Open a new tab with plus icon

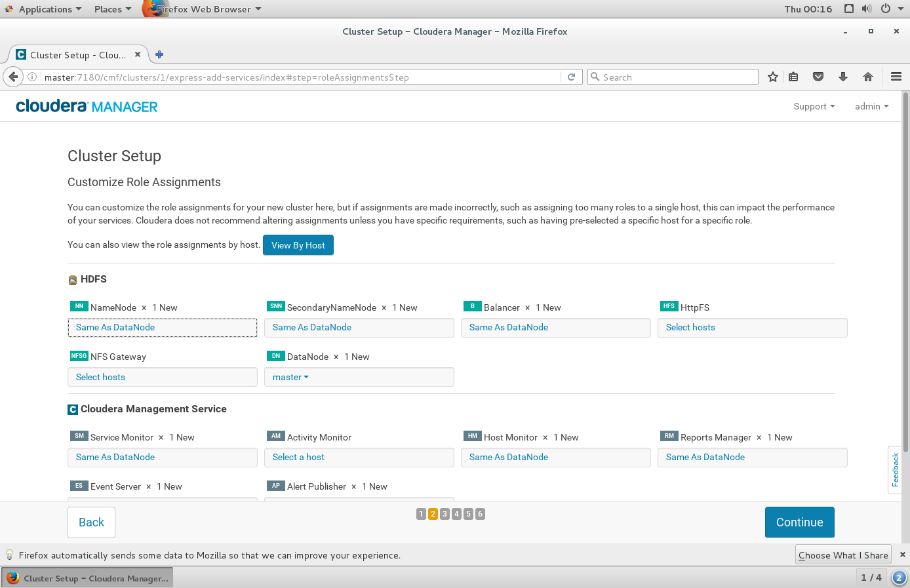pyautogui.click(x=159, y=54)
